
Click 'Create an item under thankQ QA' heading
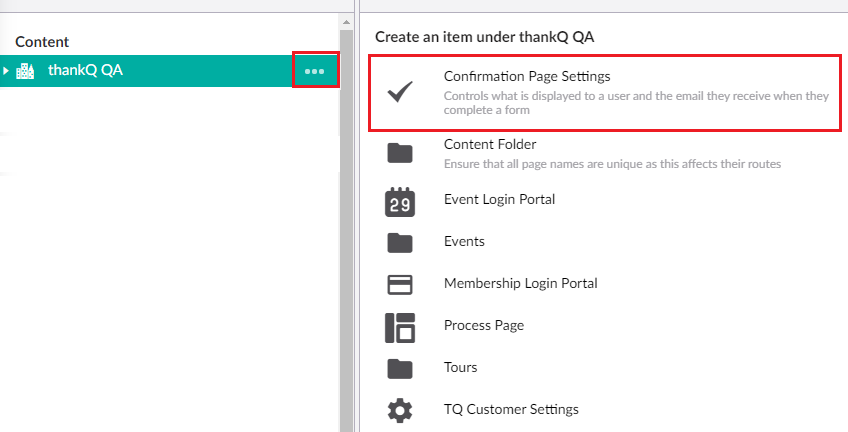pyautogui.click(x=485, y=37)
